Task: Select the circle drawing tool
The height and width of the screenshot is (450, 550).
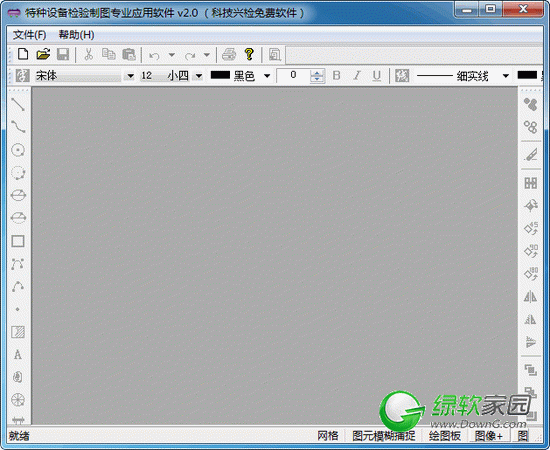Action: click(x=18, y=150)
